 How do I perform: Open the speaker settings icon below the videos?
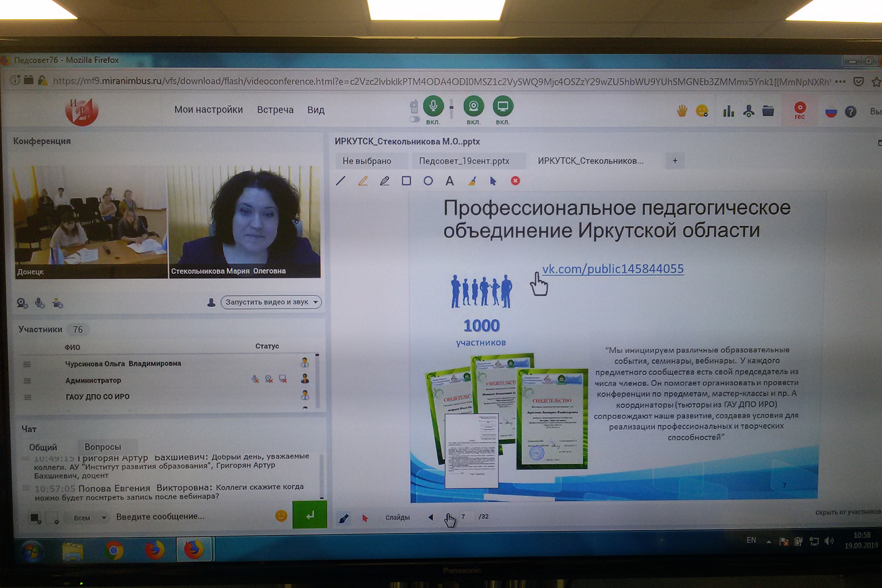(x=58, y=303)
